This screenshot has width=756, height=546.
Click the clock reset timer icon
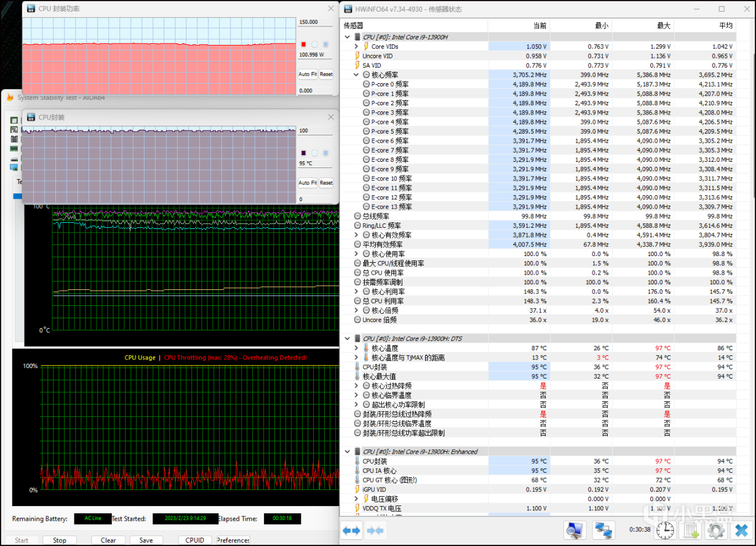tap(664, 530)
